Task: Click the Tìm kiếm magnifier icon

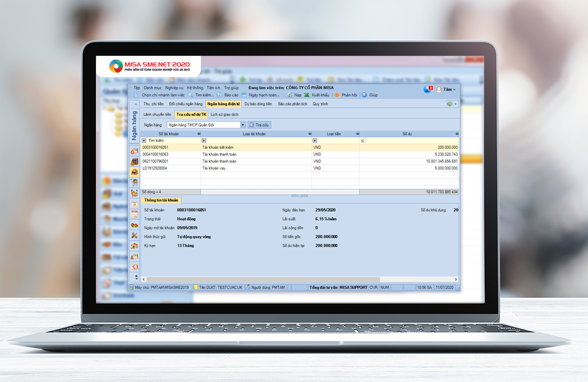Action: point(191,95)
